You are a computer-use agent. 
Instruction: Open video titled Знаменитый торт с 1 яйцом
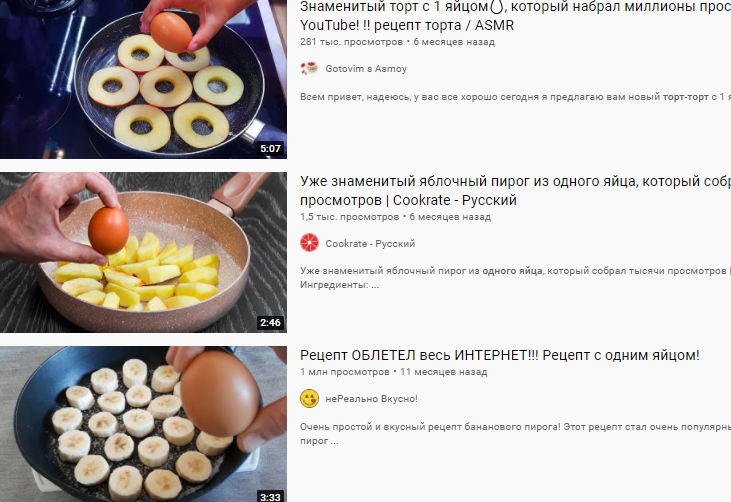(515, 16)
